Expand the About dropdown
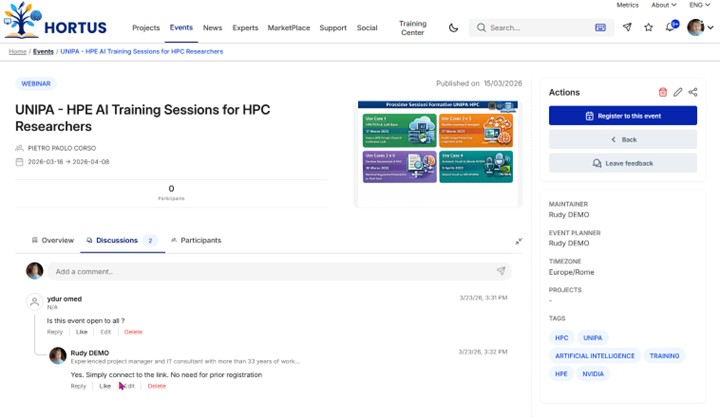This screenshot has height=417, width=720. click(664, 5)
